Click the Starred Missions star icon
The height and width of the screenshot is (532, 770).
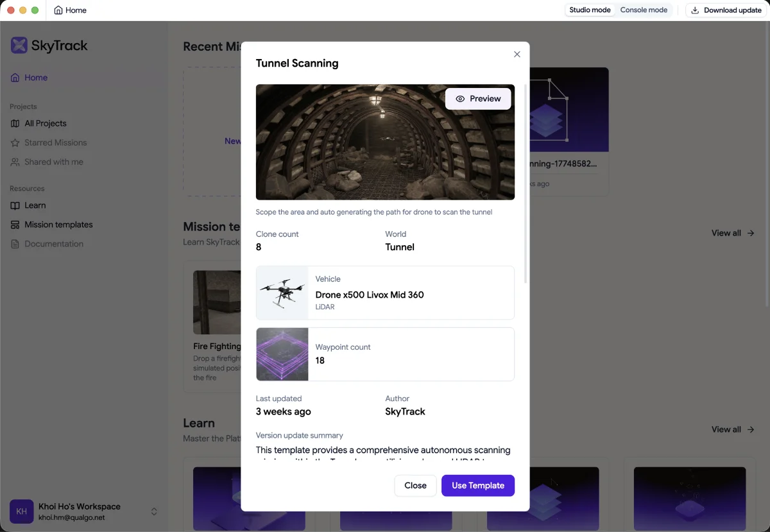(x=15, y=142)
